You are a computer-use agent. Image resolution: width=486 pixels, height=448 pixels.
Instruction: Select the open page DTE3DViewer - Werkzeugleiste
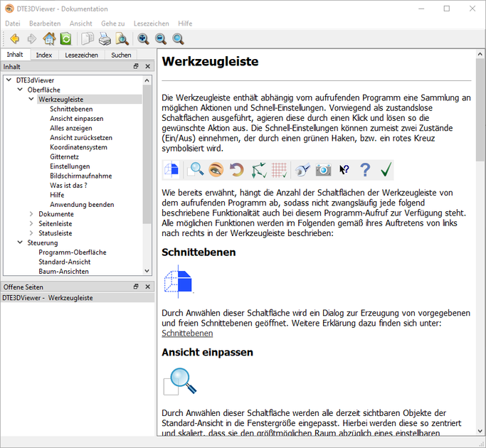coord(48,298)
